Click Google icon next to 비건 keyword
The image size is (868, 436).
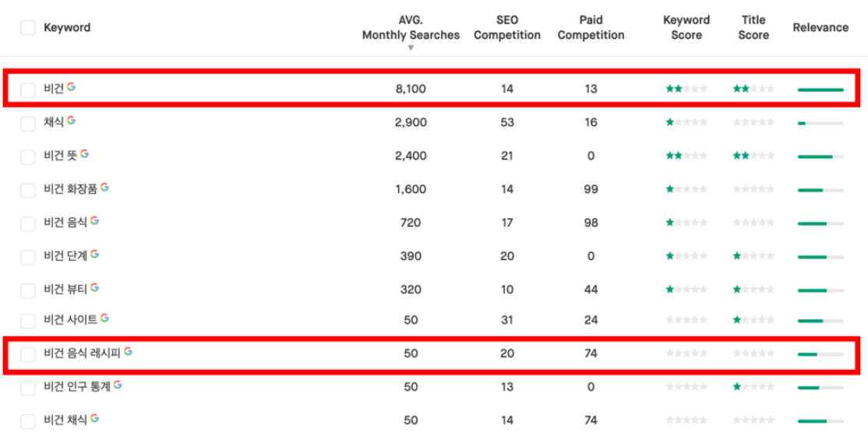72,87
